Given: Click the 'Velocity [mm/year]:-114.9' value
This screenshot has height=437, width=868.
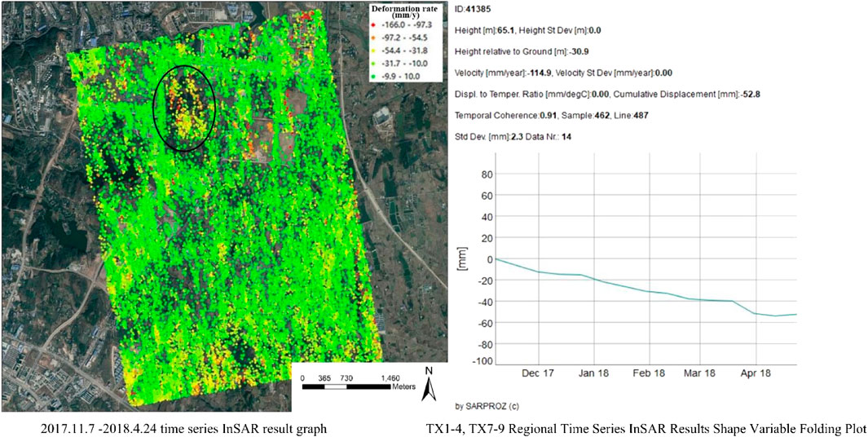Looking at the screenshot, I should pyautogui.click(x=503, y=73).
